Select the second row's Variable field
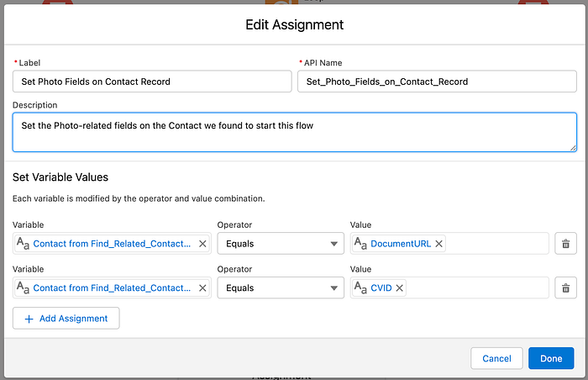 (109, 288)
